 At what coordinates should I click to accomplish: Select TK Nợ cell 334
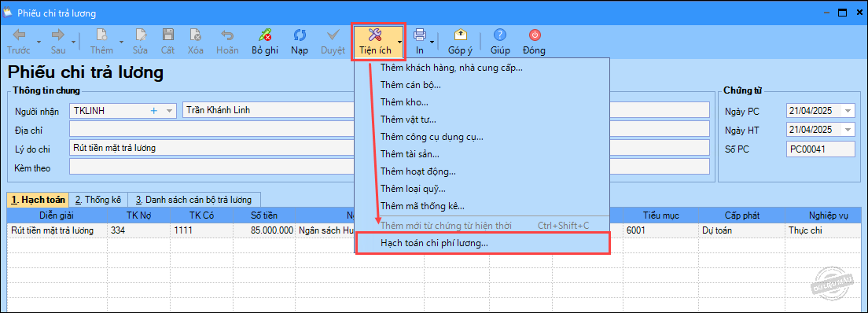point(139,230)
